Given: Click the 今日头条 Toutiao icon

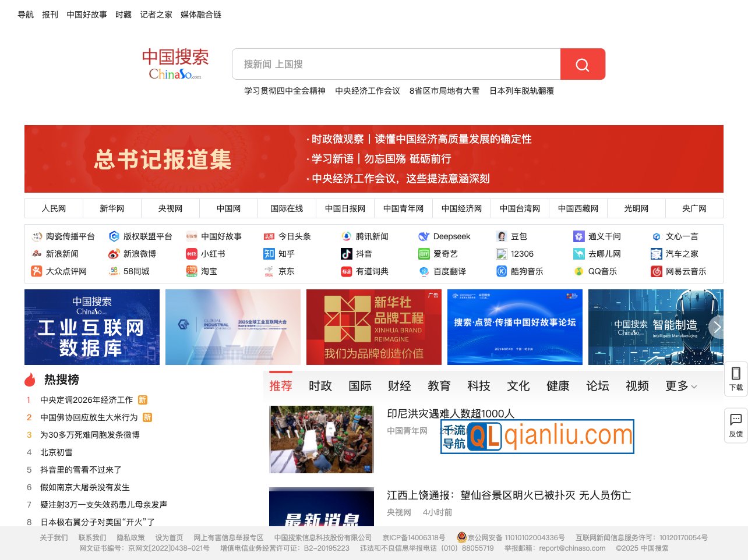Looking at the screenshot, I should pos(269,236).
